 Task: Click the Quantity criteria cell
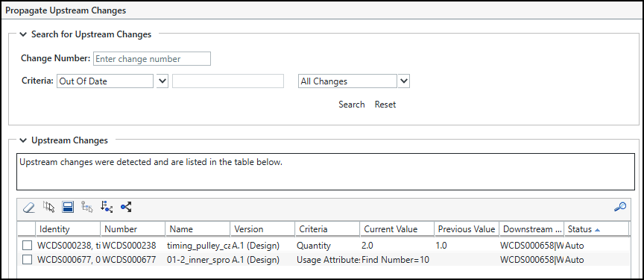tap(314, 246)
